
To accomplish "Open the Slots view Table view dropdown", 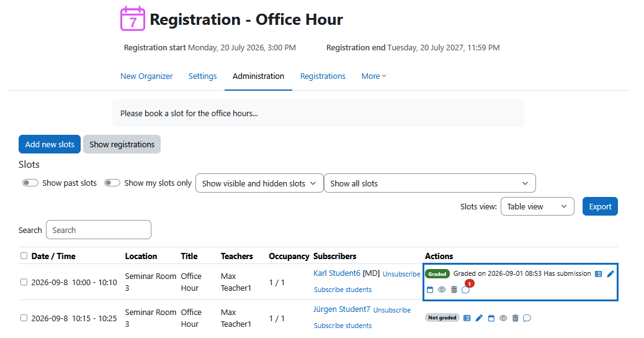I will pyautogui.click(x=537, y=206).
